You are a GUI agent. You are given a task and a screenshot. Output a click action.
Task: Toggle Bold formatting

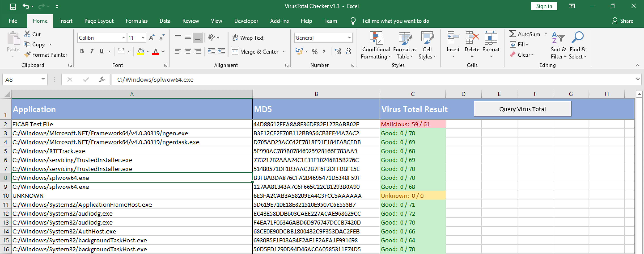[x=82, y=51]
